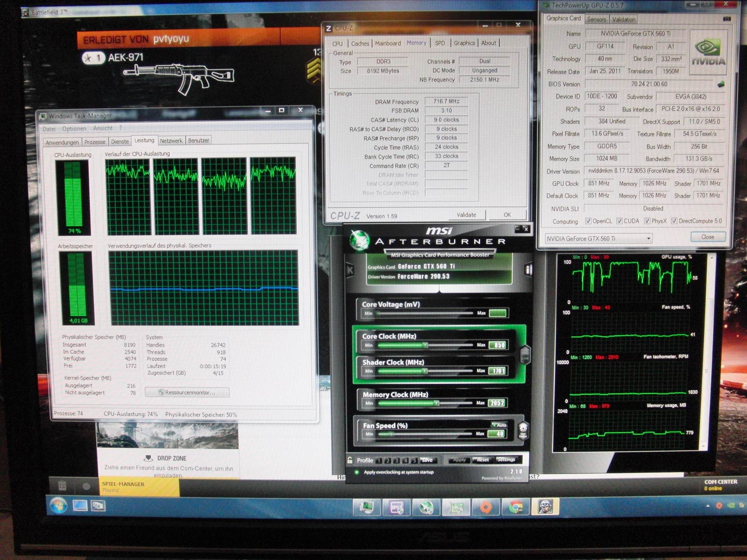Image resolution: width=747 pixels, height=560 pixels.
Task: Click the BIOS save chip icon in GPU-Z
Action: [721, 84]
